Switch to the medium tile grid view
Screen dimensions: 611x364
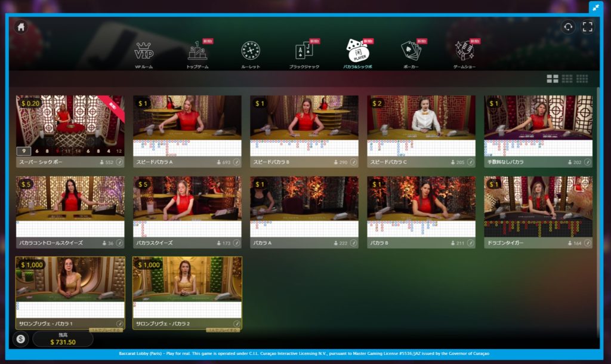click(x=567, y=79)
